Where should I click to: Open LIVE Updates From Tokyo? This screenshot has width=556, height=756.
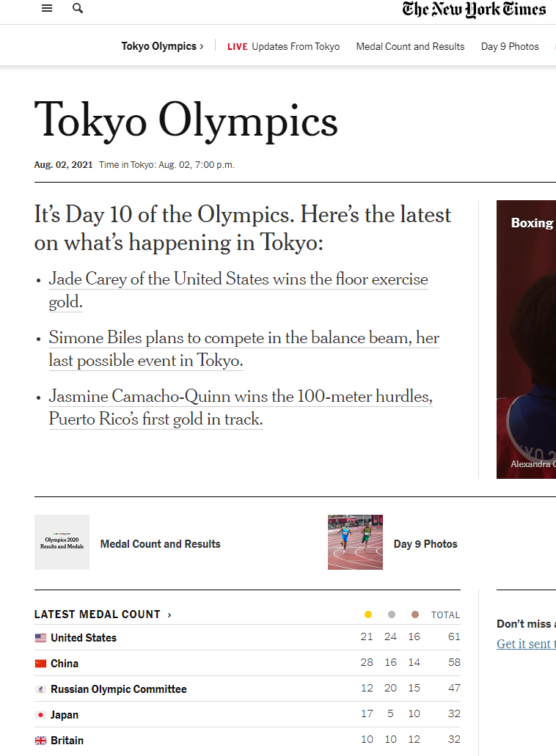[x=284, y=46]
